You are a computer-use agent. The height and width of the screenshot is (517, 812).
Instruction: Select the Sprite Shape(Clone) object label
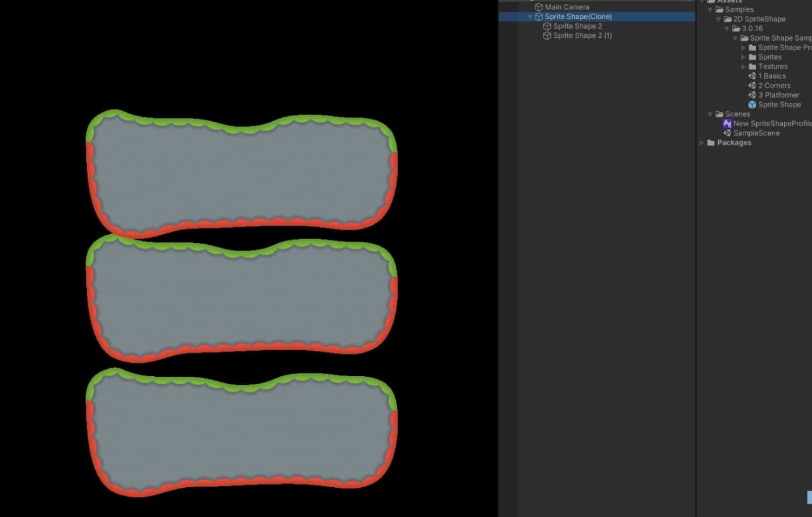(579, 16)
